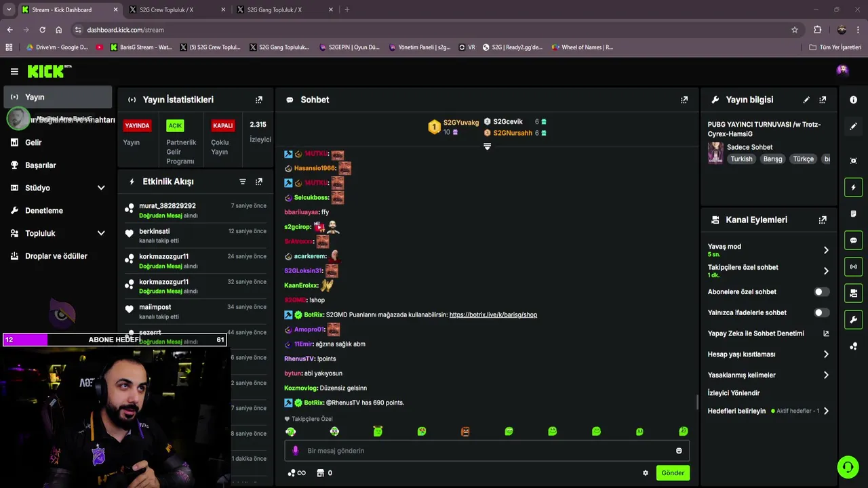
Task: Click the purple microphone icon in message box
Action: pyautogui.click(x=295, y=451)
